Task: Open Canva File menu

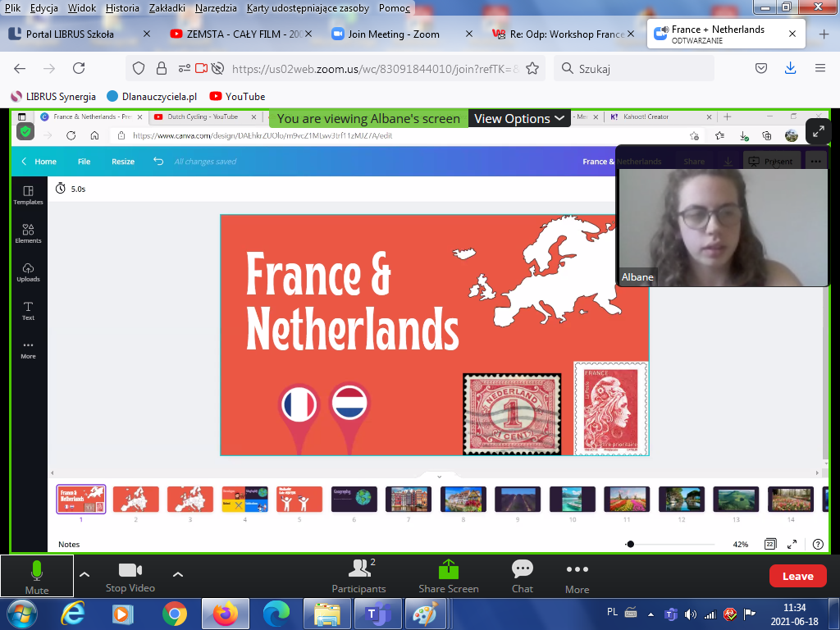Action: pos(84,162)
